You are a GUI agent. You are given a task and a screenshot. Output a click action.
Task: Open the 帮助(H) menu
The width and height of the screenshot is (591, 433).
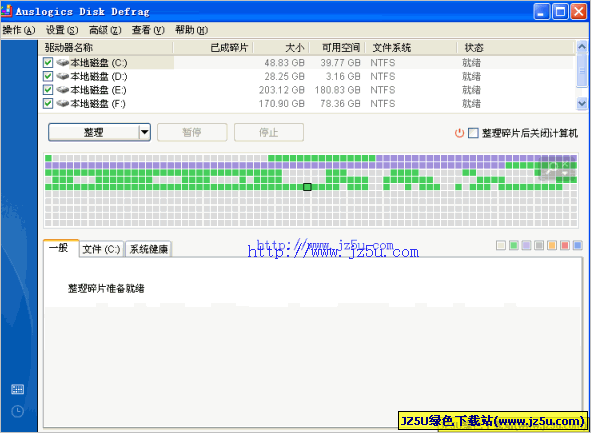pyautogui.click(x=191, y=30)
